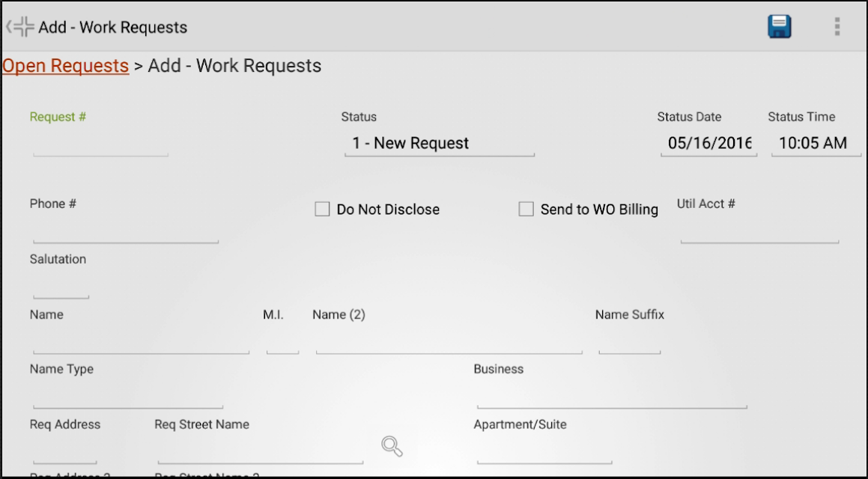Click the Name Suffix field

(629, 341)
